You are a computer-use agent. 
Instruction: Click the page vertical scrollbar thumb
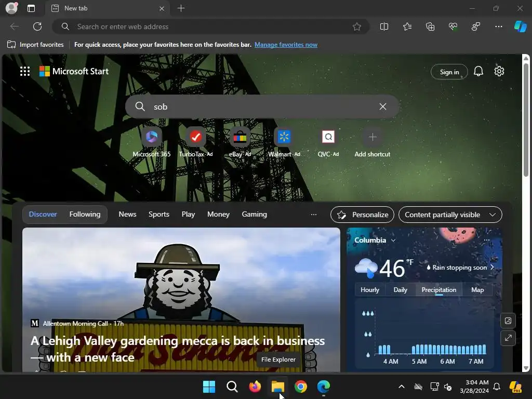coord(526,119)
